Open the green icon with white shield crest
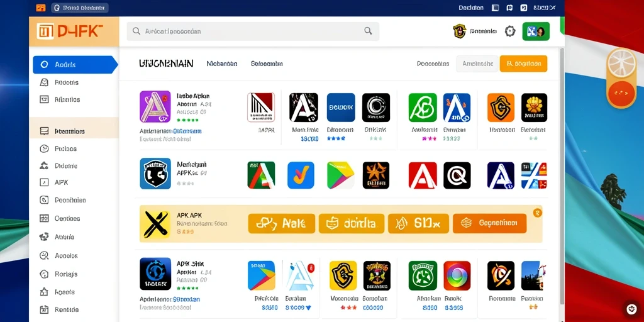The width and height of the screenshot is (644, 322). click(x=423, y=275)
